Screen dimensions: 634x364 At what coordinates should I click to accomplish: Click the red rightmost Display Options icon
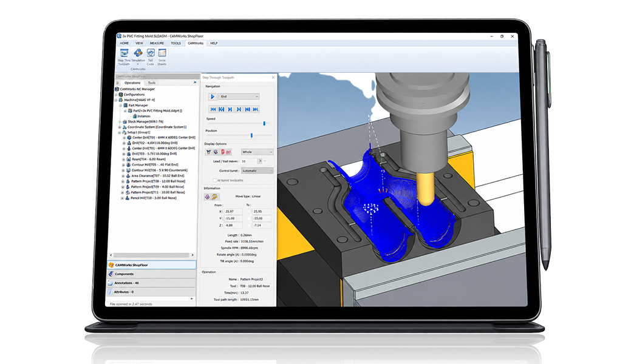pos(228,152)
